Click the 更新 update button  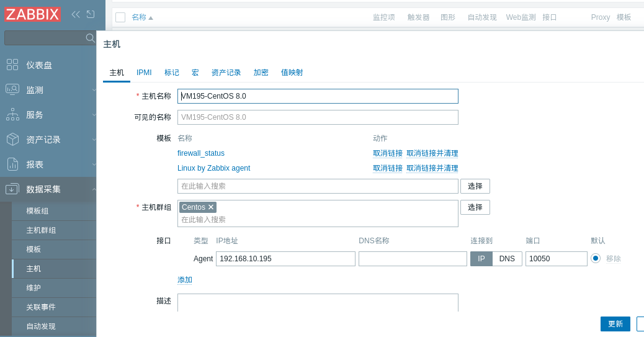(615, 324)
